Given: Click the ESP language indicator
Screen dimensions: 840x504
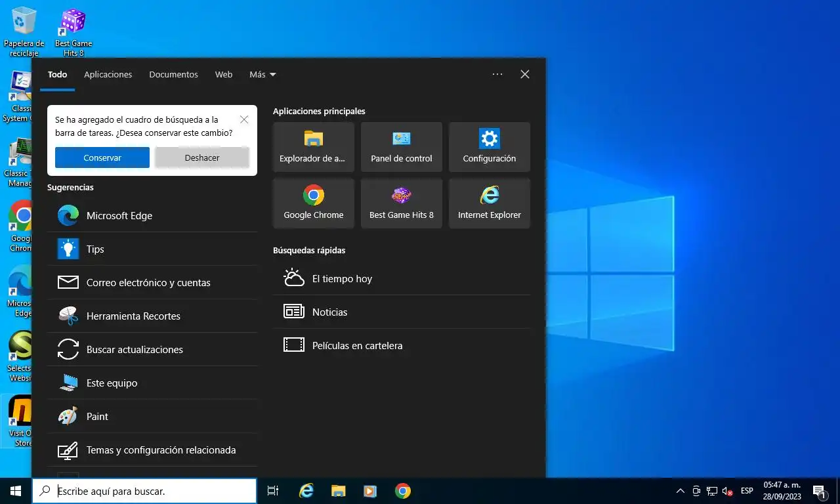Looking at the screenshot, I should click(x=747, y=491).
